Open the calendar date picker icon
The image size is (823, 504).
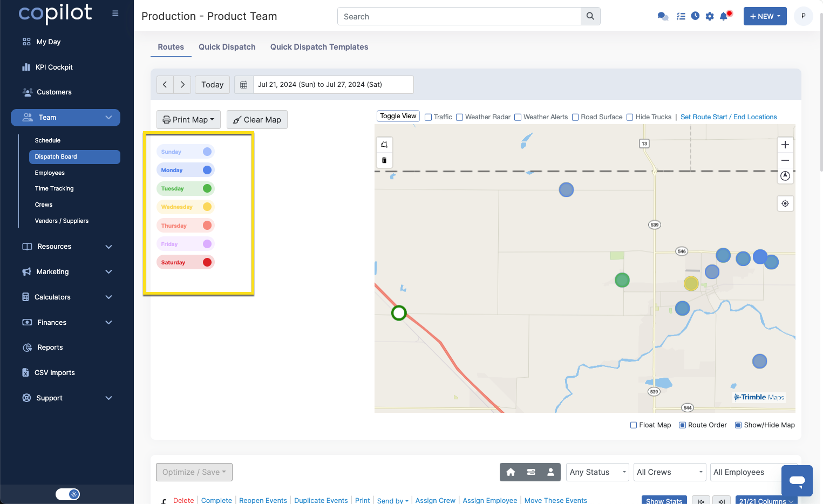coord(243,85)
